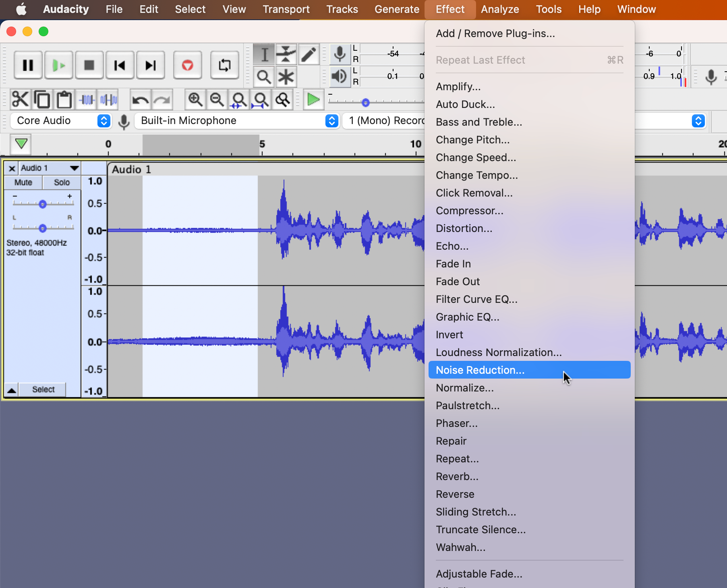Enable Solo on Audio 1
Screen dimensions: 727x588
(61, 182)
